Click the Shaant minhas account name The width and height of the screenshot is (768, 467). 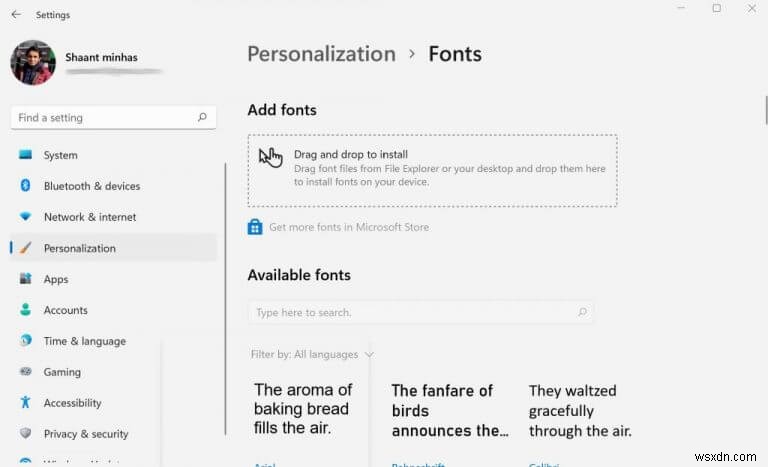click(101, 57)
